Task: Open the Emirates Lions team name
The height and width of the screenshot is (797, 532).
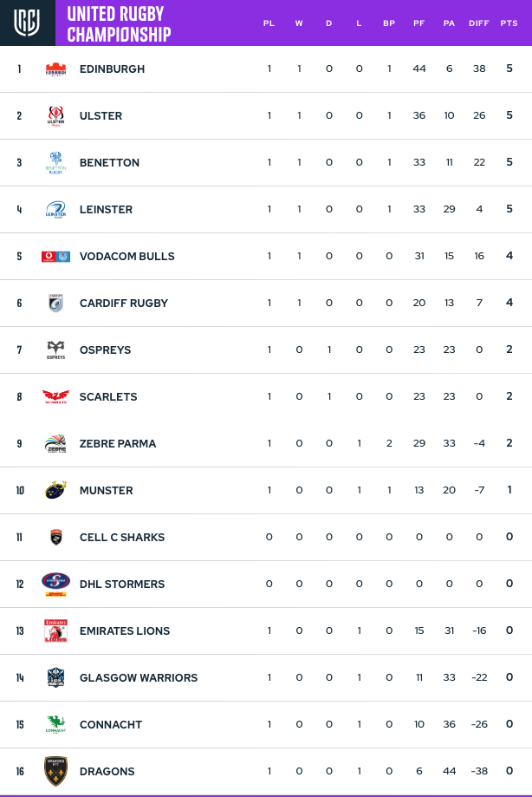Action: coord(125,630)
